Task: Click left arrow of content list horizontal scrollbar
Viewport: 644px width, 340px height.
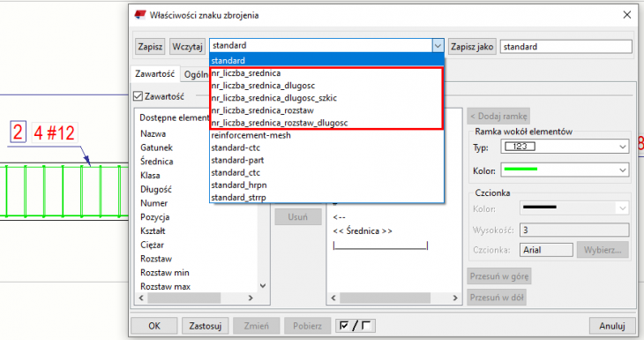Action: point(333,298)
